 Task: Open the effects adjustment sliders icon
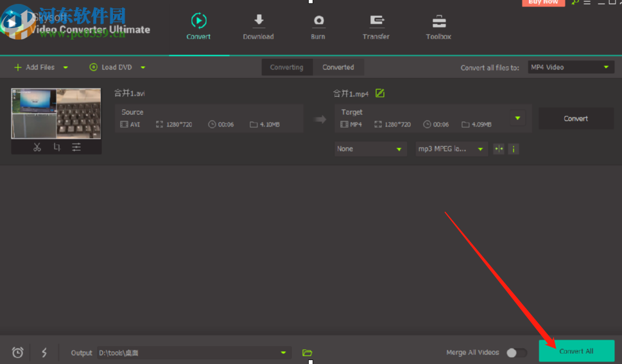tap(76, 147)
